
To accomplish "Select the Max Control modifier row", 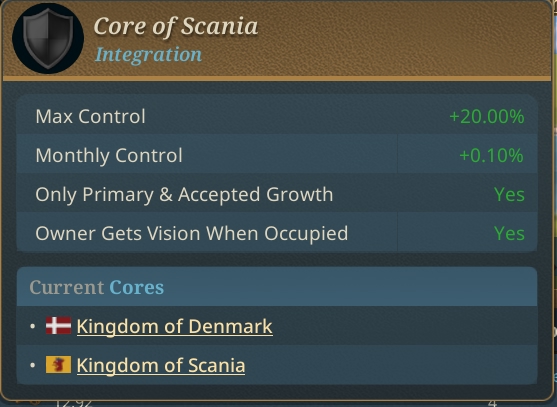I will tap(277, 116).
